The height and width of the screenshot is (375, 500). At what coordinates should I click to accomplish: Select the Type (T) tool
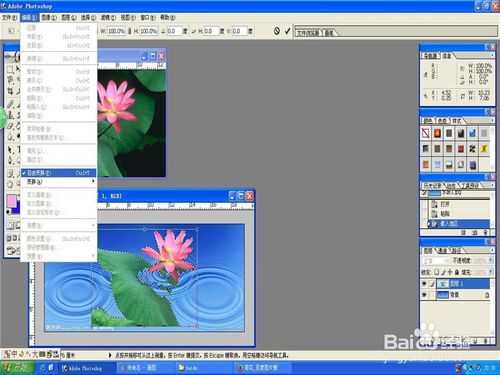click(18, 150)
